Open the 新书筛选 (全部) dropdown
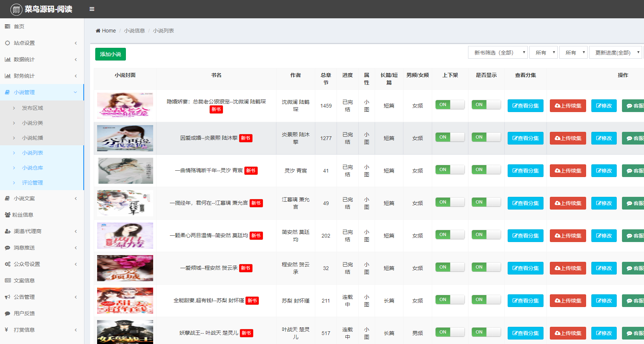Screen dimensions: 644x344 click(498, 53)
